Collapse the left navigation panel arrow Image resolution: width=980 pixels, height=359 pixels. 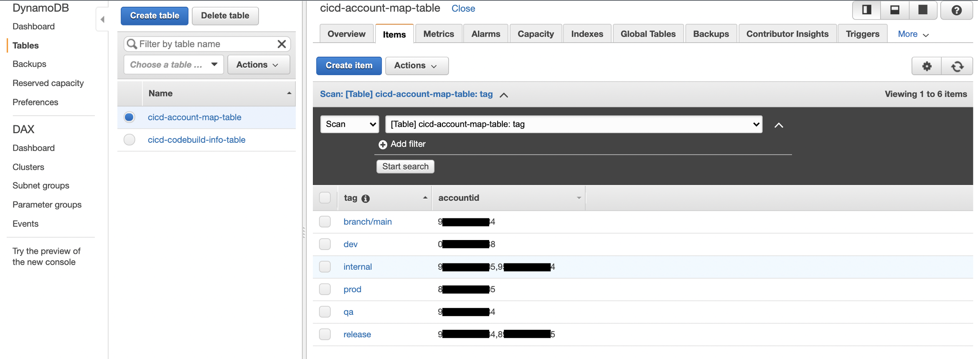click(102, 19)
